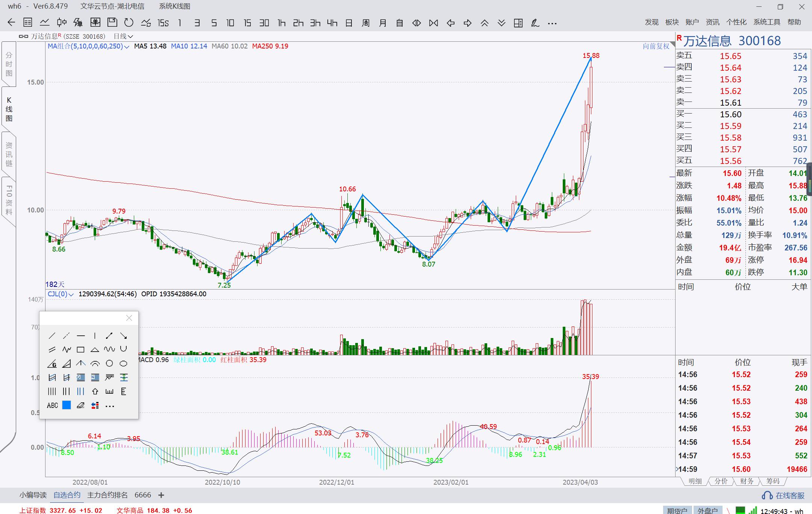Expand the 日线 period dropdown
The height and width of the screenshot is (514, 812).
[123, 36]
